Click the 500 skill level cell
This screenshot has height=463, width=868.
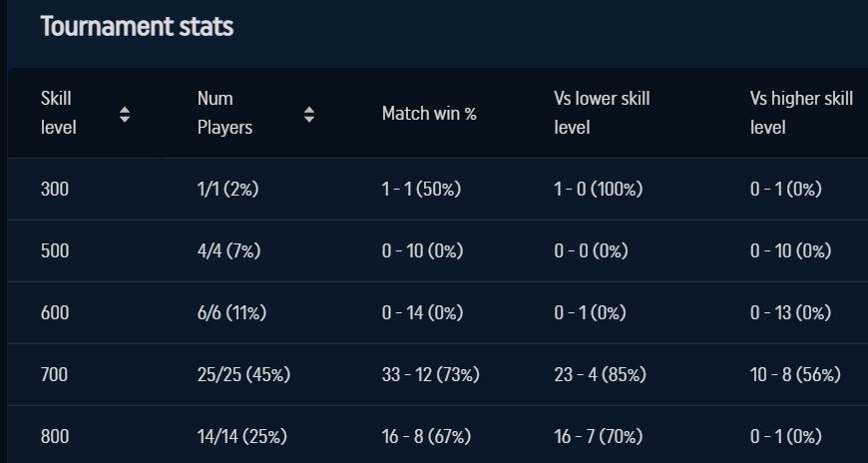55,250
